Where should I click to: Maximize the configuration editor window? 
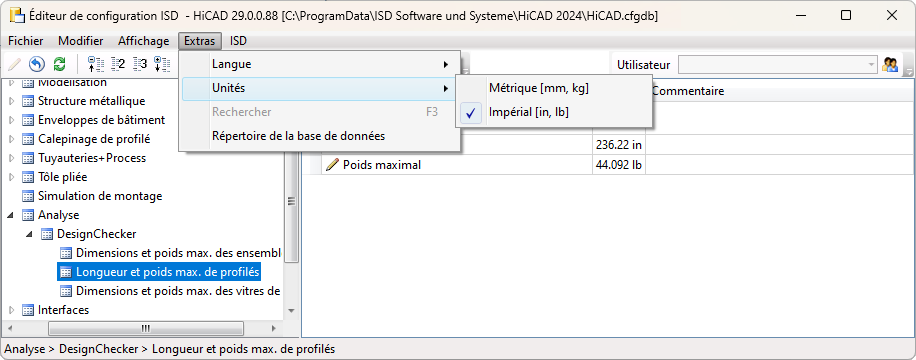point(845,16)
